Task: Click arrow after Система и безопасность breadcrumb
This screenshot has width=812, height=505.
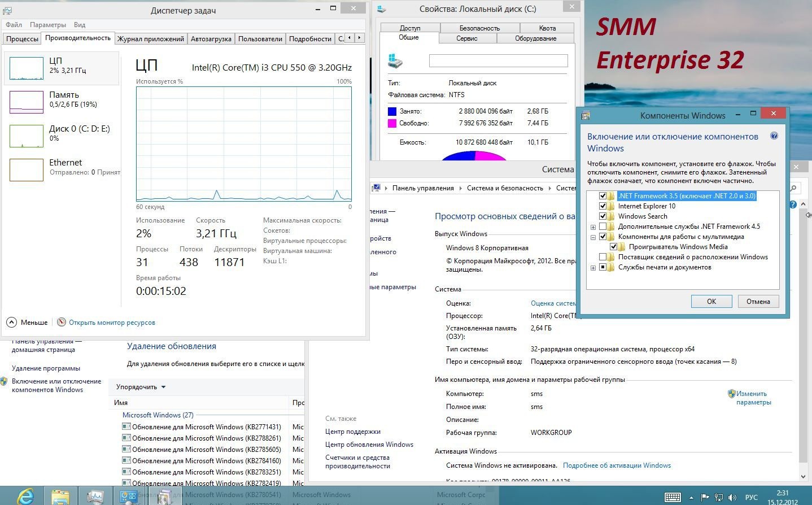Action: point(549,188)
